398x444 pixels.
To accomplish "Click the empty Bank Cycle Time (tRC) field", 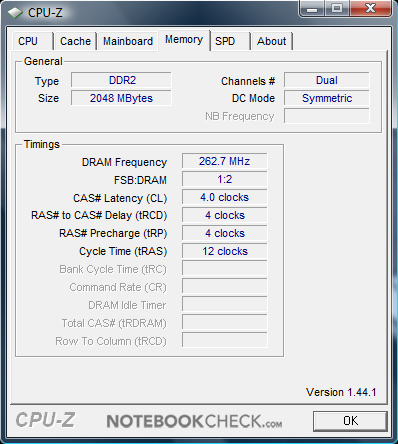I will click(225, 269).
